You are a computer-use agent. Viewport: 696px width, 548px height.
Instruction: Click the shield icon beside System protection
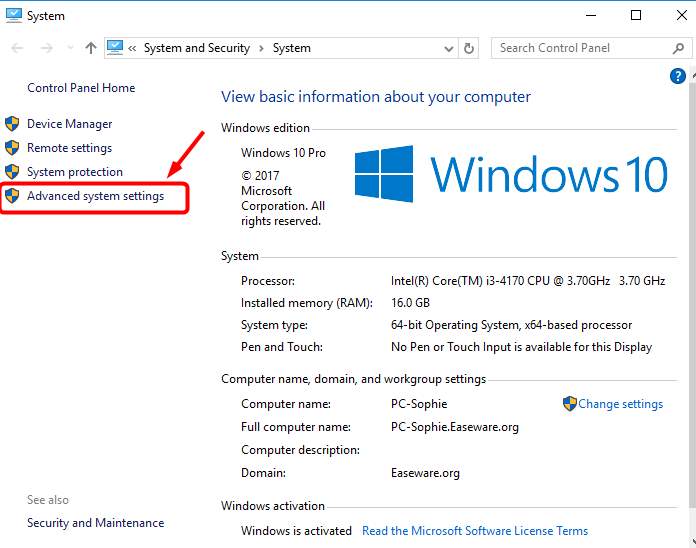12,172
